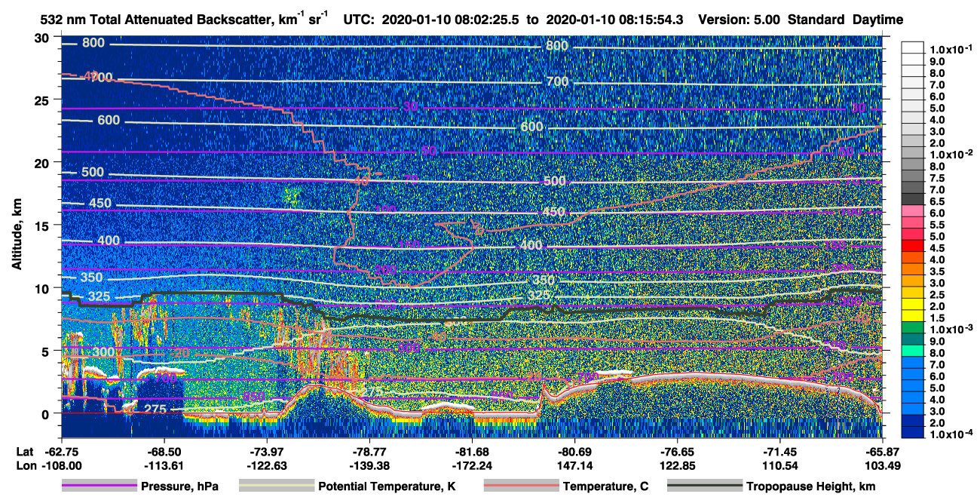The height and width of the screenshot is (503, 980).
Task: Click the salmon Temperature legend line sample
Action: click(x=521, y=486)
